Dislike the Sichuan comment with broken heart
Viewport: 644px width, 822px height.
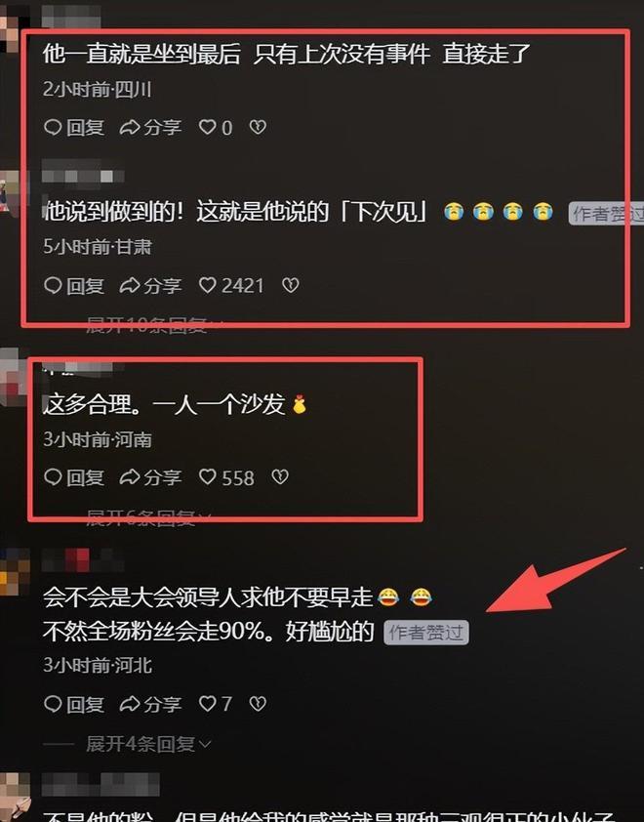click(x=258, y=127)
